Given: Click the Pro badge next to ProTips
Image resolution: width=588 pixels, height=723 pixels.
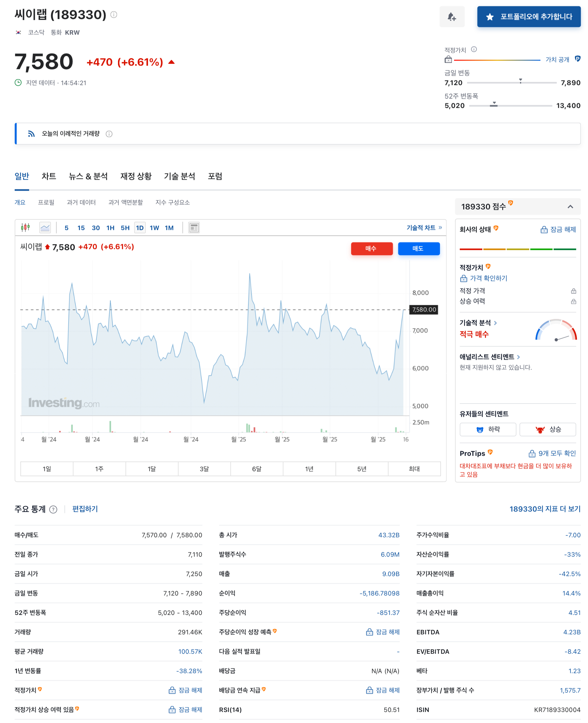Looking at the screenshot, I should tap(490, 452).
